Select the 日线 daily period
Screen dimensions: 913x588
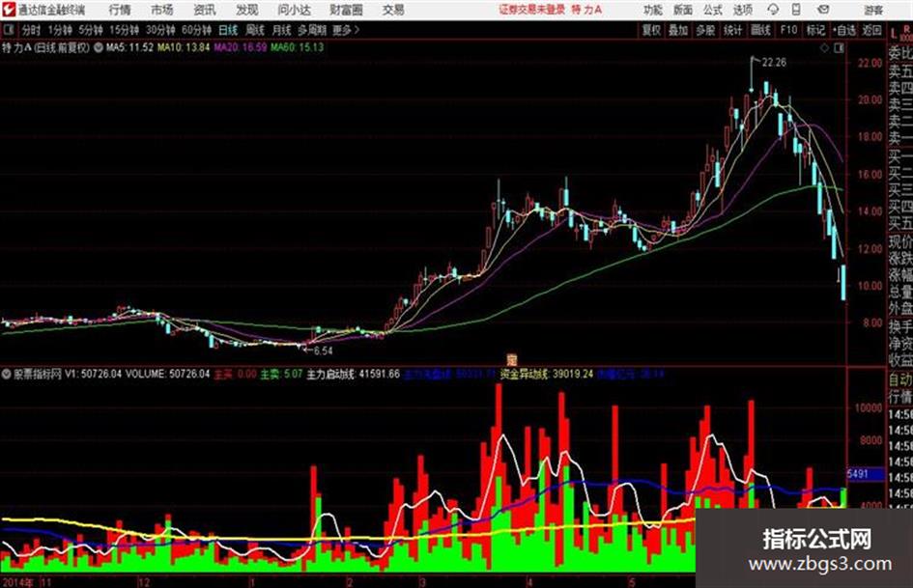(x=228, y=30)
